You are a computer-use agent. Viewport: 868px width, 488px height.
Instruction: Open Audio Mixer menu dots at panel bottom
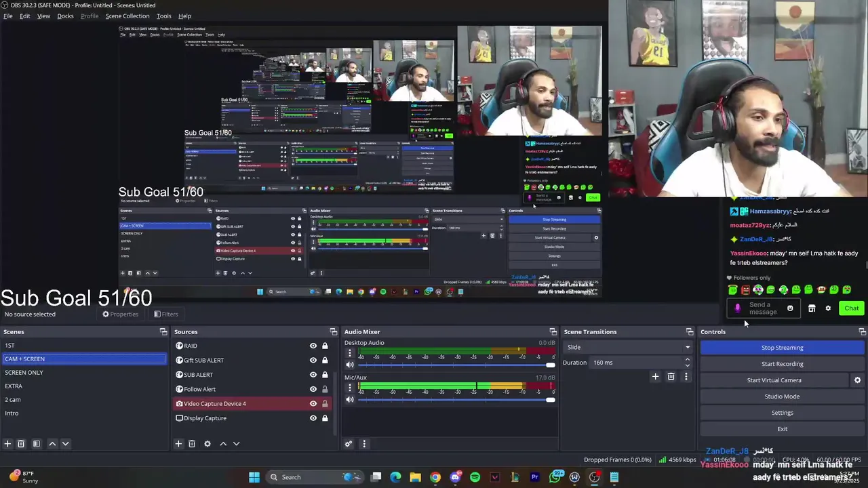point(364,444)
